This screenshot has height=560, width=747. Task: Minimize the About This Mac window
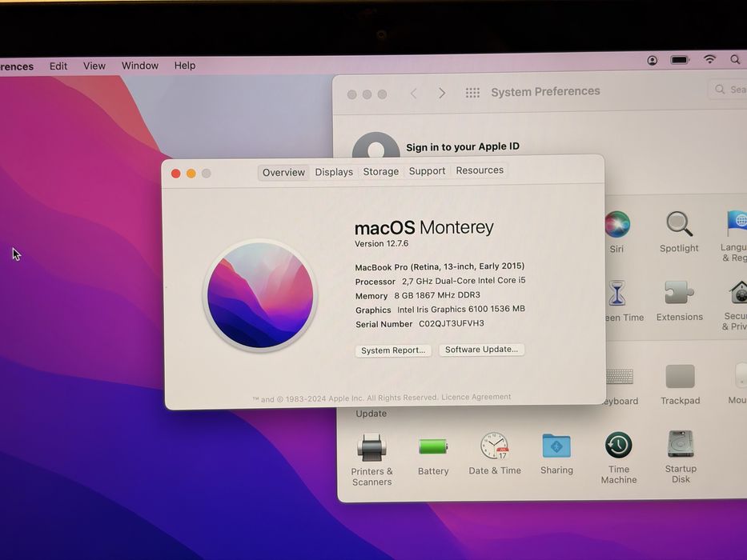pyautogui.click(x=191, y=174)
